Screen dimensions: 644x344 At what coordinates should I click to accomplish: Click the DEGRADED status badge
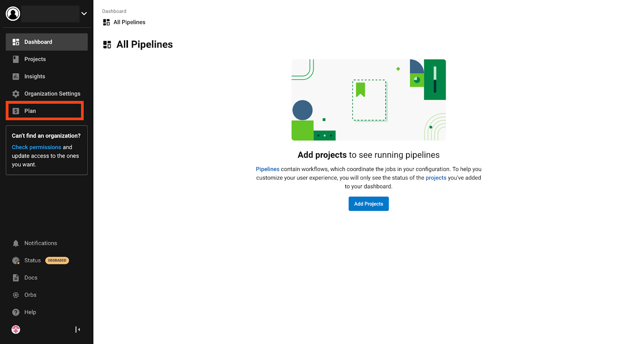point(57,260)
